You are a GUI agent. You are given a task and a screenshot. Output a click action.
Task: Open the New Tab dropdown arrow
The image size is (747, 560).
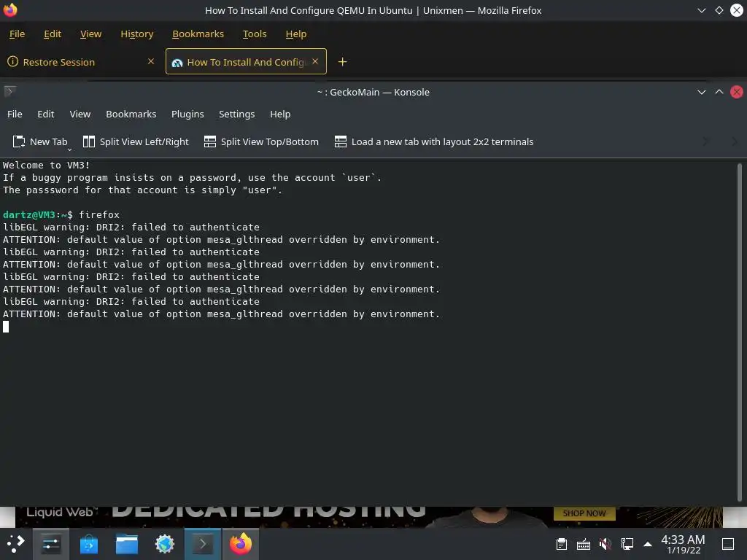(69, 149)
